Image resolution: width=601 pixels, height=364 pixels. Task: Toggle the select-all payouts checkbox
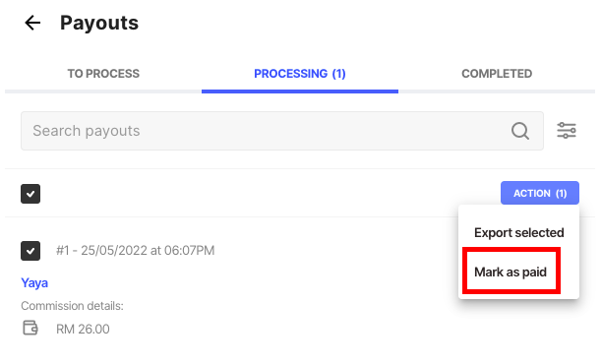coord(30,194)
